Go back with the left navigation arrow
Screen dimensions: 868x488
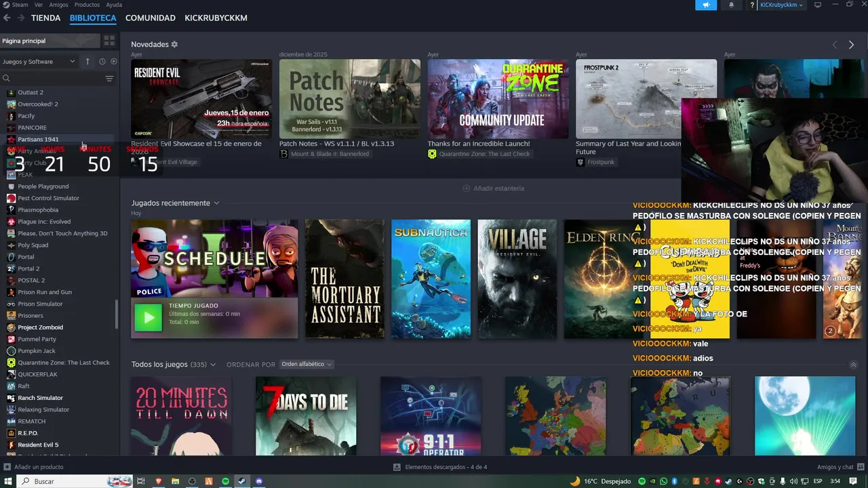6,18
